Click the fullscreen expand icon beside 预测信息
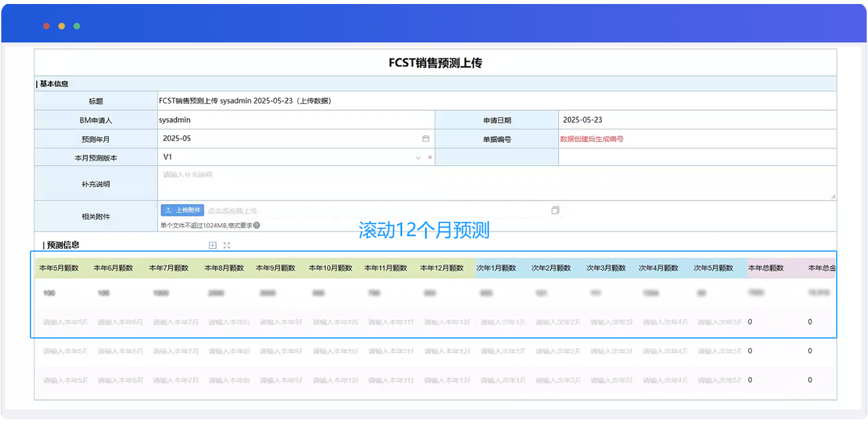The width and height of the screenshot is (868, 426). pyautogui.click(x=227, y=245)
